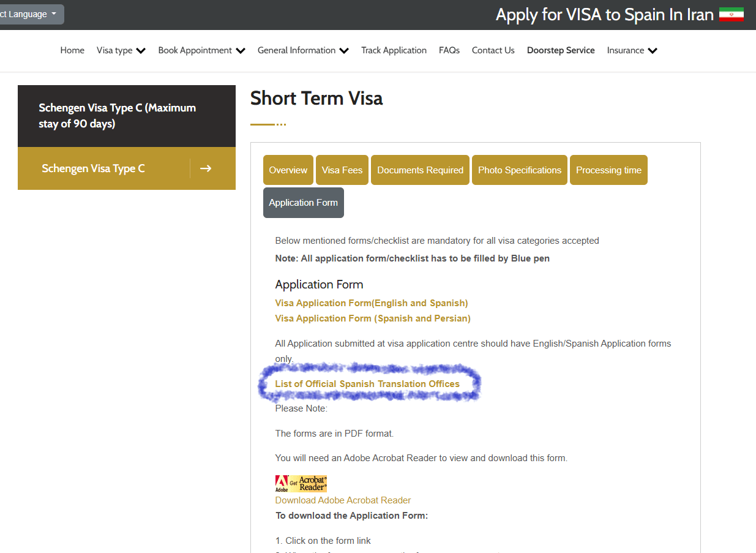The width and height of the screenshot is (756, 553).
Task: Open List of Official Spanish Translation Offices
Action: (x=367, y=384)
